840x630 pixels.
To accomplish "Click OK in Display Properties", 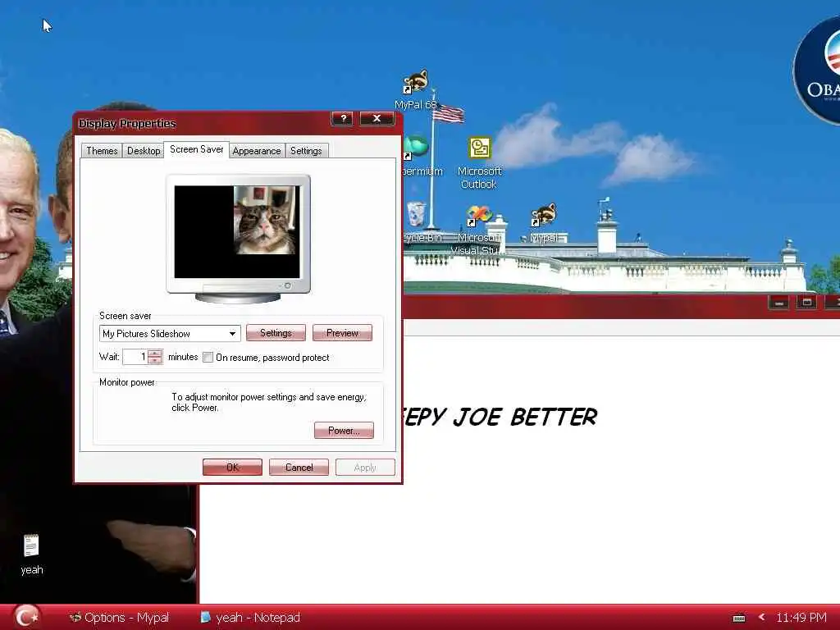I will click(232, 467).
